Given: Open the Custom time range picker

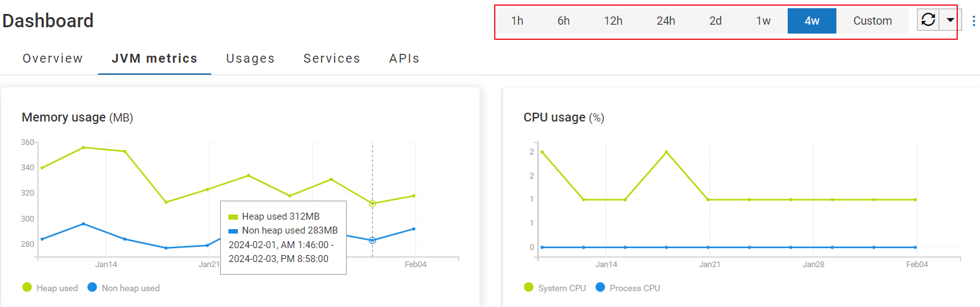Looking at the screenshot, I should (872, 21).
